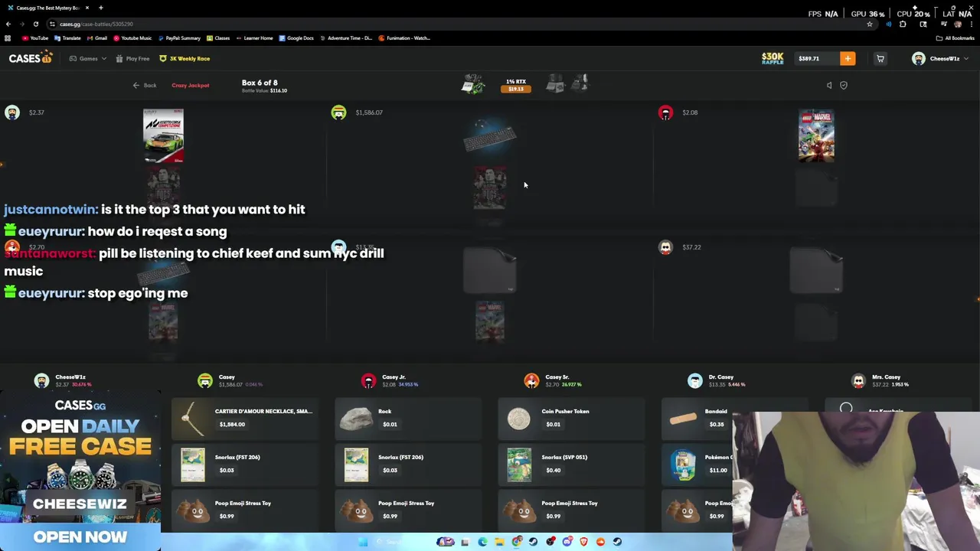Open a new browser tab
This screenshot has width=980, height=551.
click(100, 8)
